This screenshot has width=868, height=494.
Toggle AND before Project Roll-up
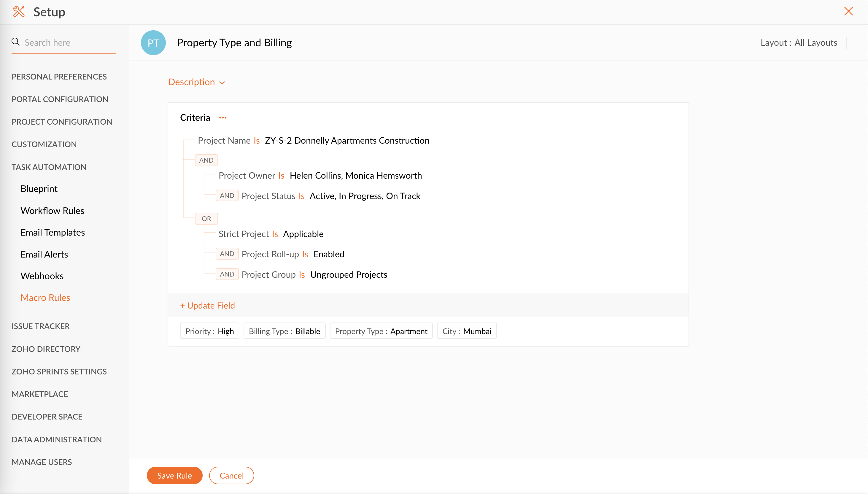click(227, 254)
